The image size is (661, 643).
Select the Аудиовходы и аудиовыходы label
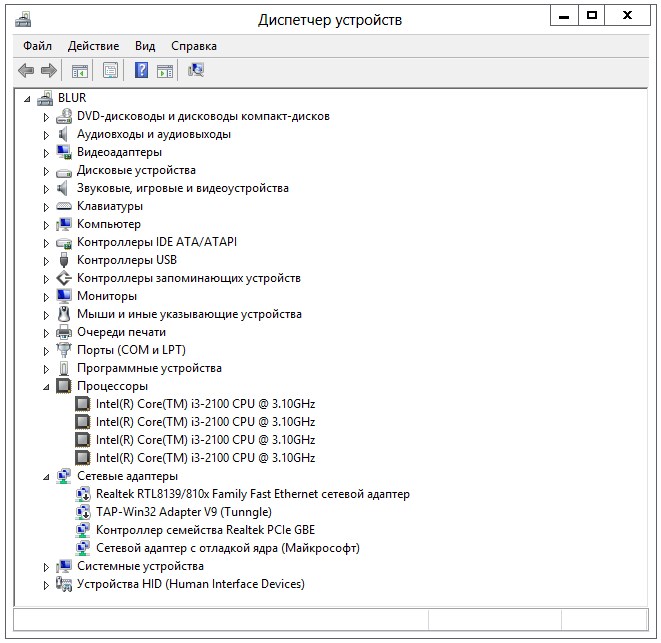point(153,135)
